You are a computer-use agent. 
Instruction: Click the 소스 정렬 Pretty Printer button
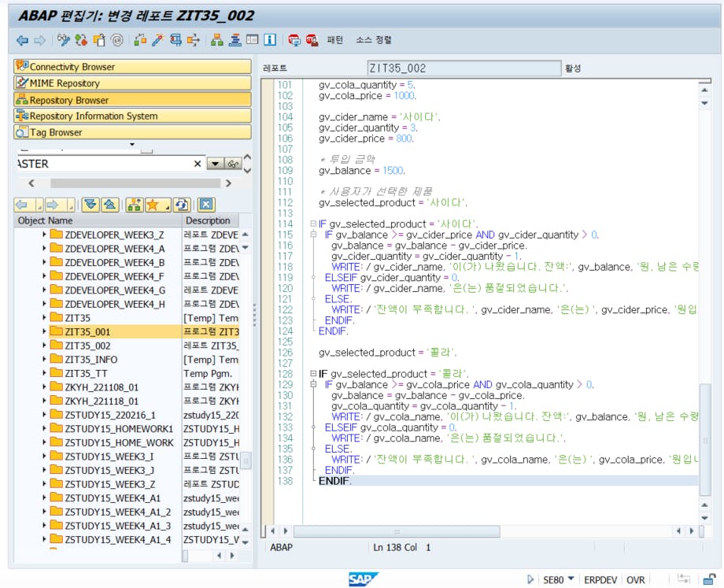click(x=373, y=39)
